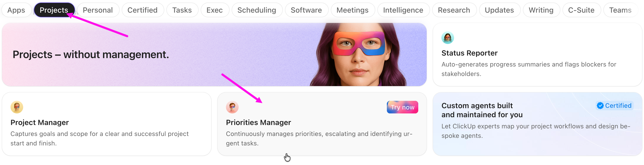Click the Priorities Manager agent avatar icon

232,107
